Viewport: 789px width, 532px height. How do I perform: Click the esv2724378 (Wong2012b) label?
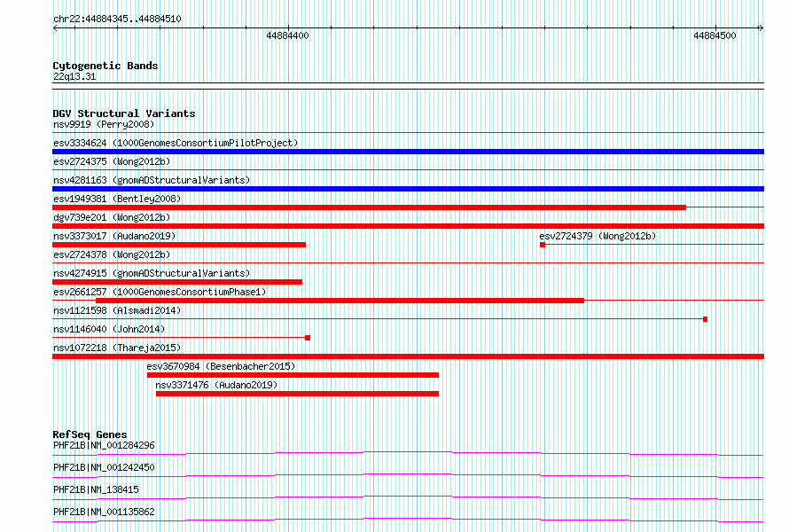pos(112,254)
